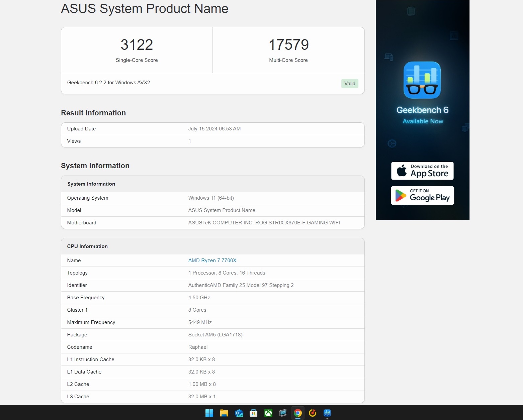Click the Single-Core Score label
The width and height of the screenshot is (523, 420).
[x=137, y=60]
